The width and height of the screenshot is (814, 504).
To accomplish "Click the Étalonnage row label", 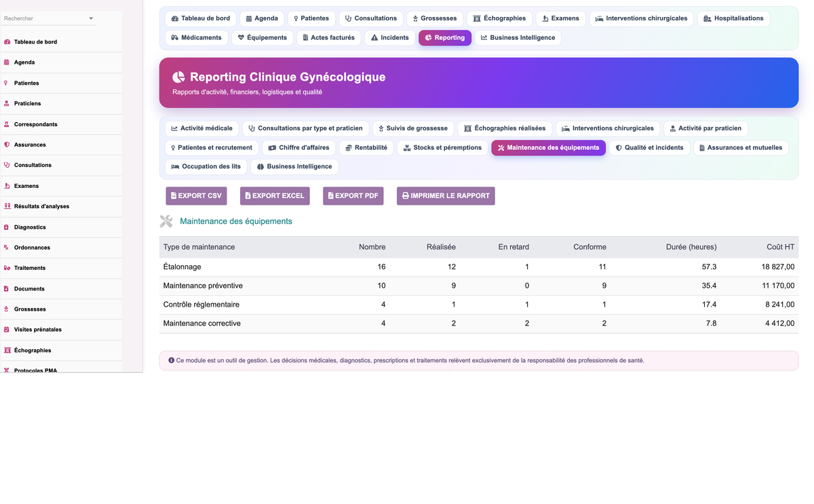I will 182,267.
